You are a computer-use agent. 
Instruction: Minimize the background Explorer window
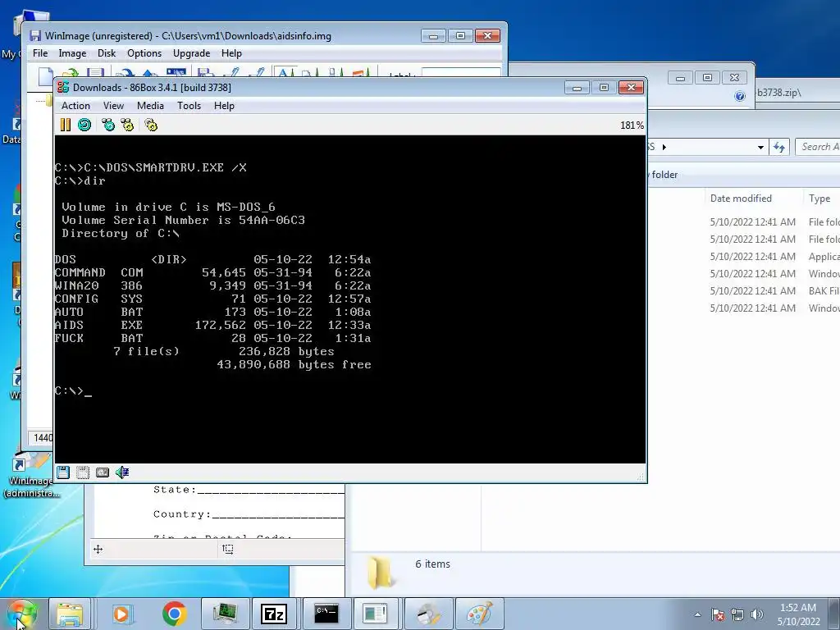point(680,78)
